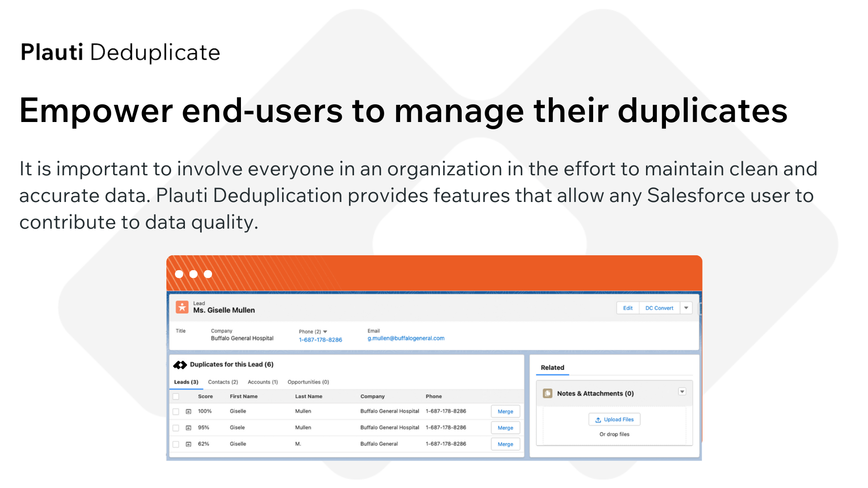Click the Notes & Attachments (0) title
Image resolution: width=868 pixels, height=488 pixels.
coord(595,394)
